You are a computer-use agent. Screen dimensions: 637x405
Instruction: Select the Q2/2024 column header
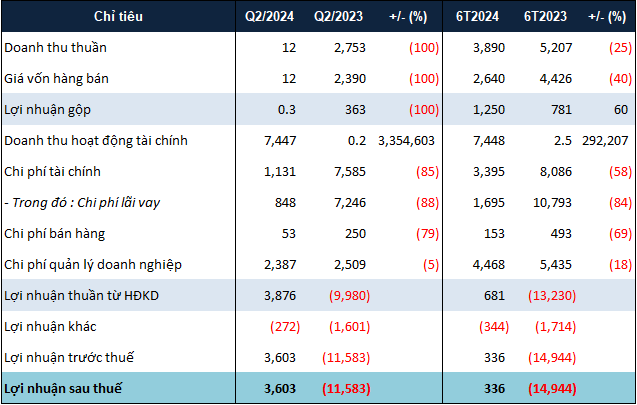click(x=267, y=17)
